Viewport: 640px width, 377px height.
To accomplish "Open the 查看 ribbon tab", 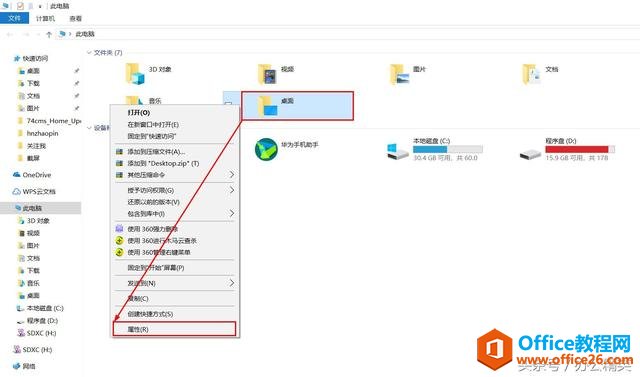I will [76, 18].
